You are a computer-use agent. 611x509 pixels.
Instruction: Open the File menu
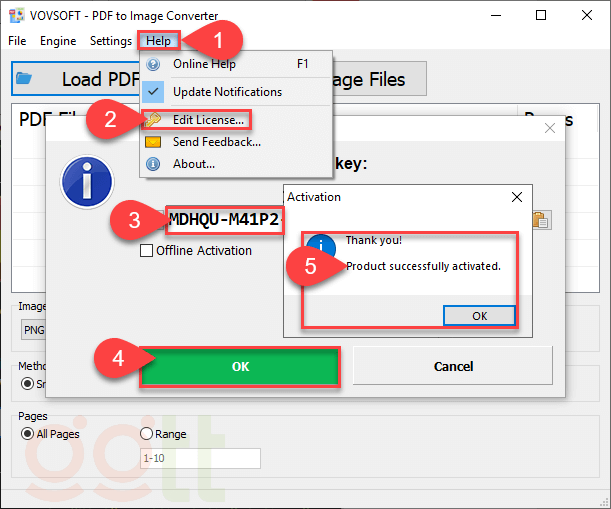(x=17, y=41)
